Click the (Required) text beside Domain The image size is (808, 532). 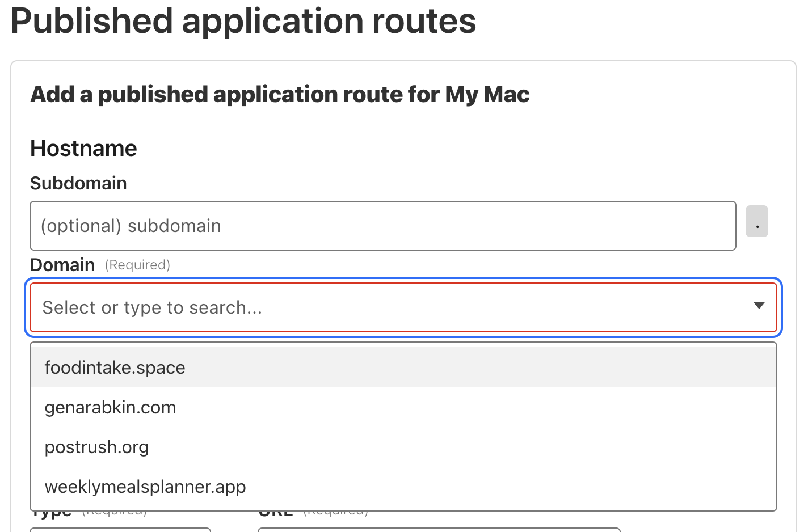[137, 265]
